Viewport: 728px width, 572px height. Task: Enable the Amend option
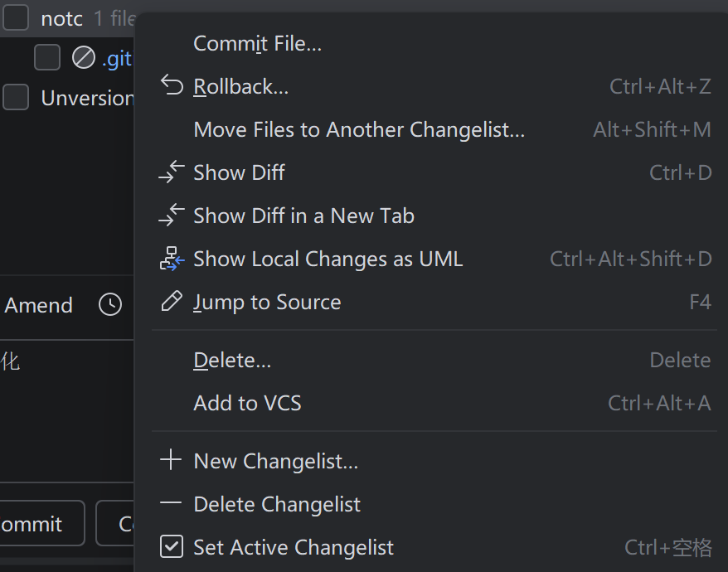[38, 305]
